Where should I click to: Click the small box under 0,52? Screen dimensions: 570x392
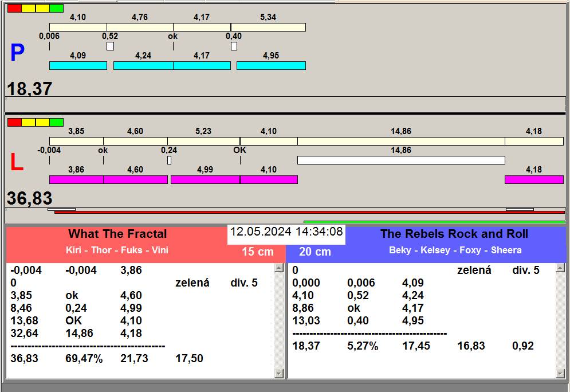(x=110, y=46)
